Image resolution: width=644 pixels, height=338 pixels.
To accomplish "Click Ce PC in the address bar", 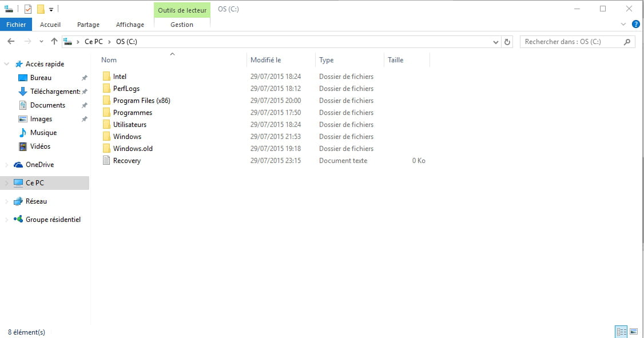I will (94, 42).
